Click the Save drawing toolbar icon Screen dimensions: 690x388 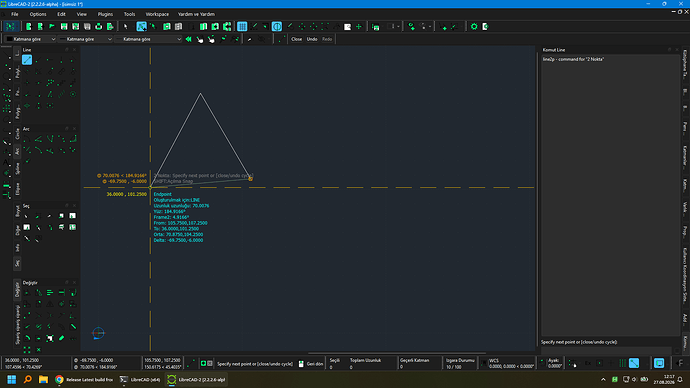(x=64, y=26)
